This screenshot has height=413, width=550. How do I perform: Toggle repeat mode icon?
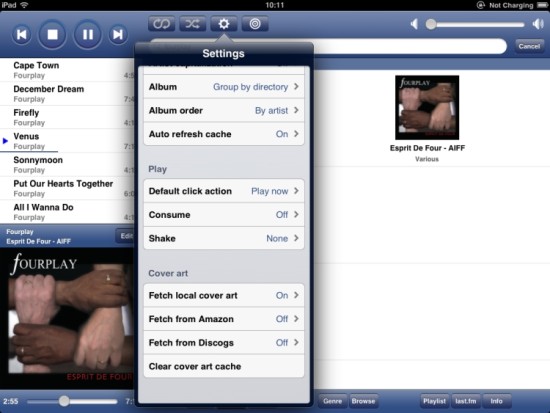coord(162,24)
